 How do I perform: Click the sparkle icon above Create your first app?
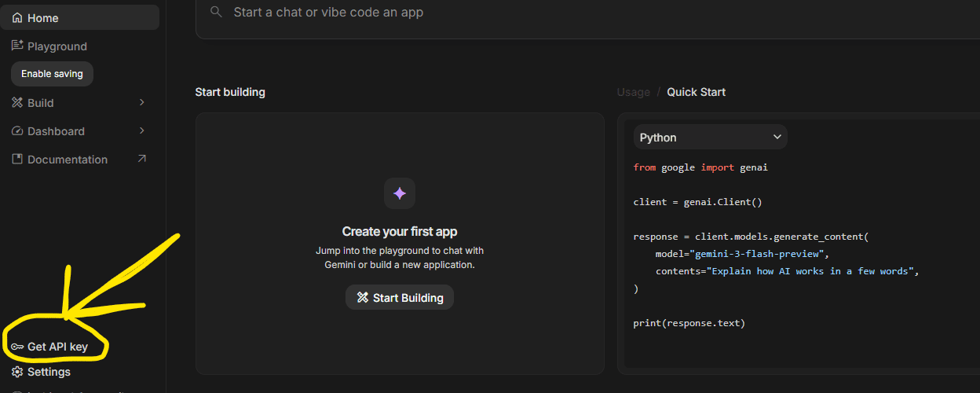tap(400, 193)
